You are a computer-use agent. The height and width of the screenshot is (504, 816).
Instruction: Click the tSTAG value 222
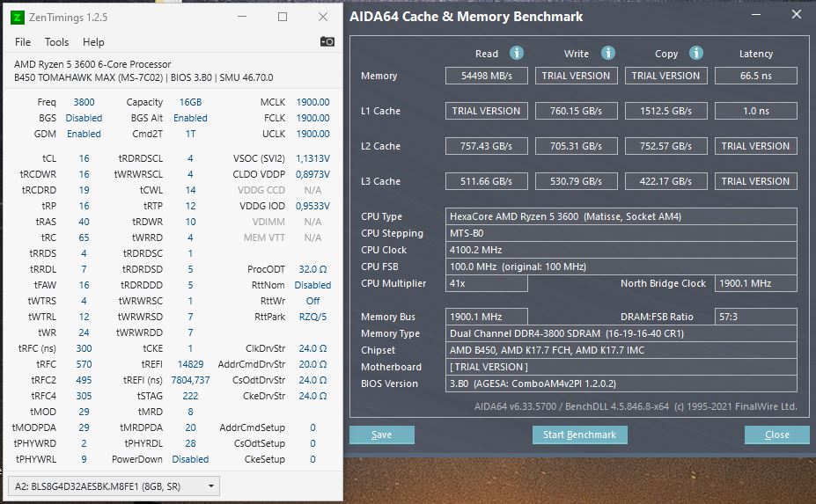(x=190, y=396)
